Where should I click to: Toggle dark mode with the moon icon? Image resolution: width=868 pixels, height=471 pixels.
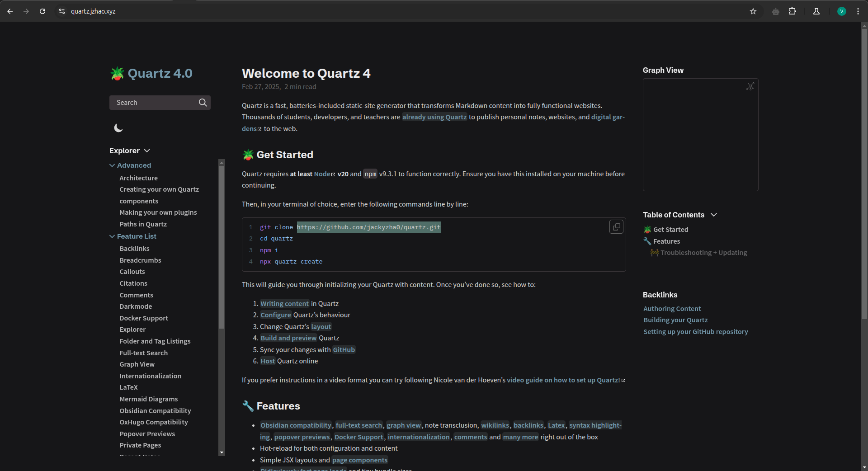tap(118, 128)
